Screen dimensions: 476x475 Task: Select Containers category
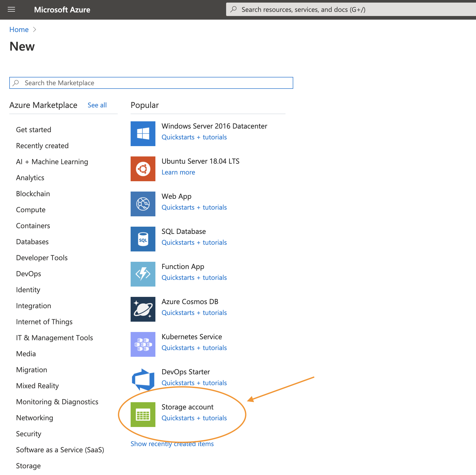[33, 226]
